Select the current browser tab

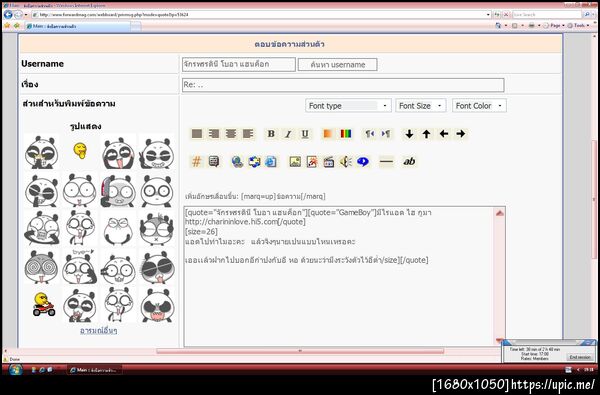(78, 26)
